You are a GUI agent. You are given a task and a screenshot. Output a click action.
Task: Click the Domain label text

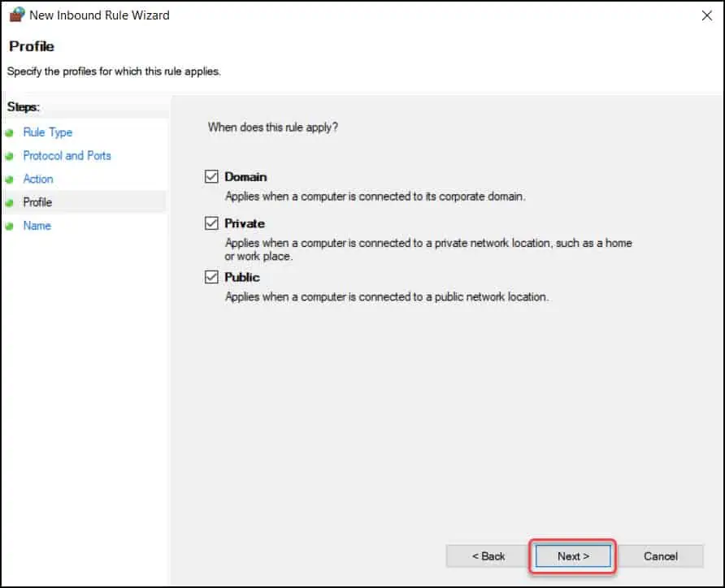coord(245,177)
